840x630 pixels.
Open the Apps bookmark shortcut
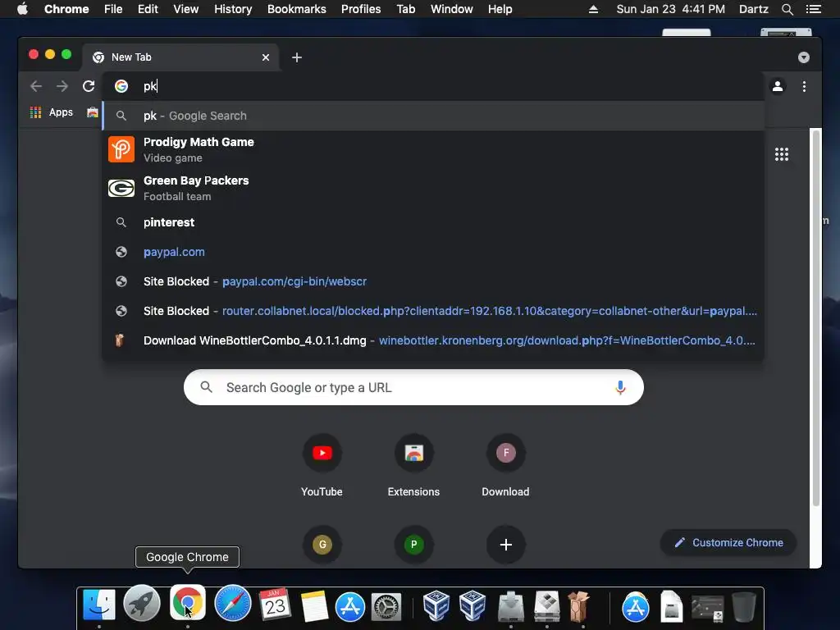pos(52,112)
